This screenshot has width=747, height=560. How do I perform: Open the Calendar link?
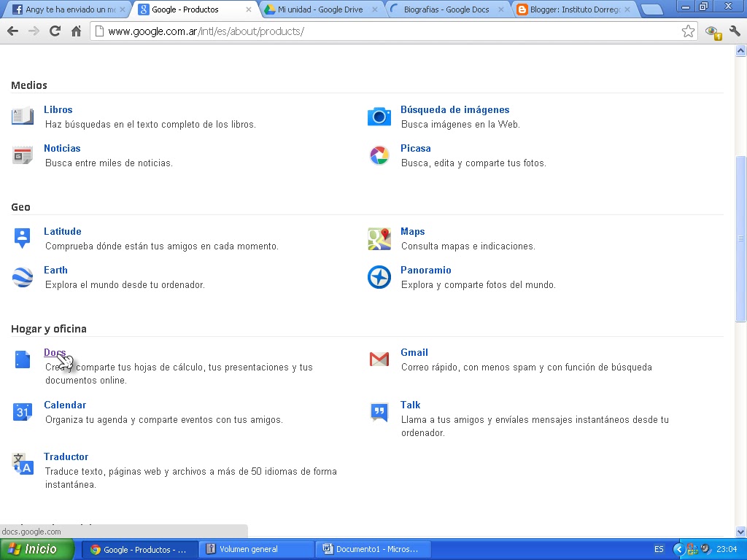(65, 405)
